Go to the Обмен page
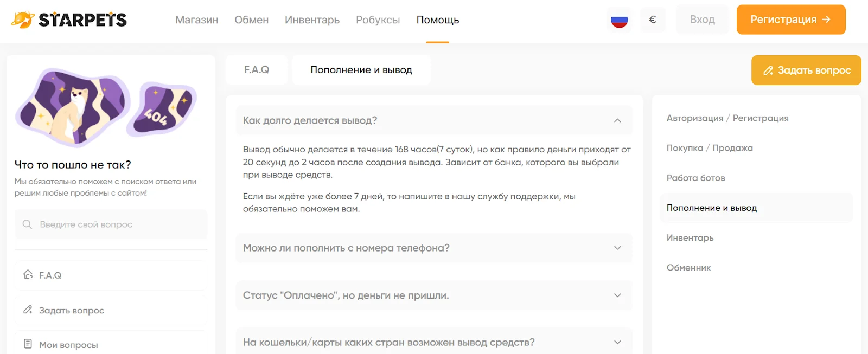 click(x=252, y=20)
